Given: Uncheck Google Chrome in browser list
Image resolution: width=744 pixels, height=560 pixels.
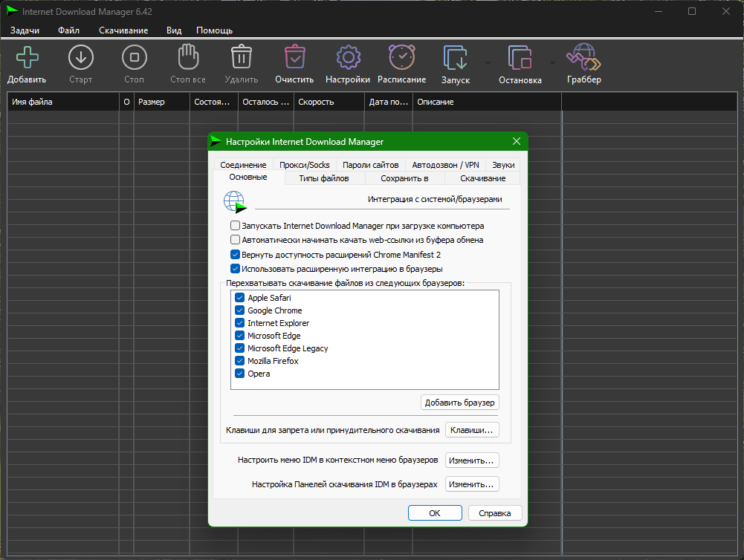Looking at the screenshot, I should (240, 310).
